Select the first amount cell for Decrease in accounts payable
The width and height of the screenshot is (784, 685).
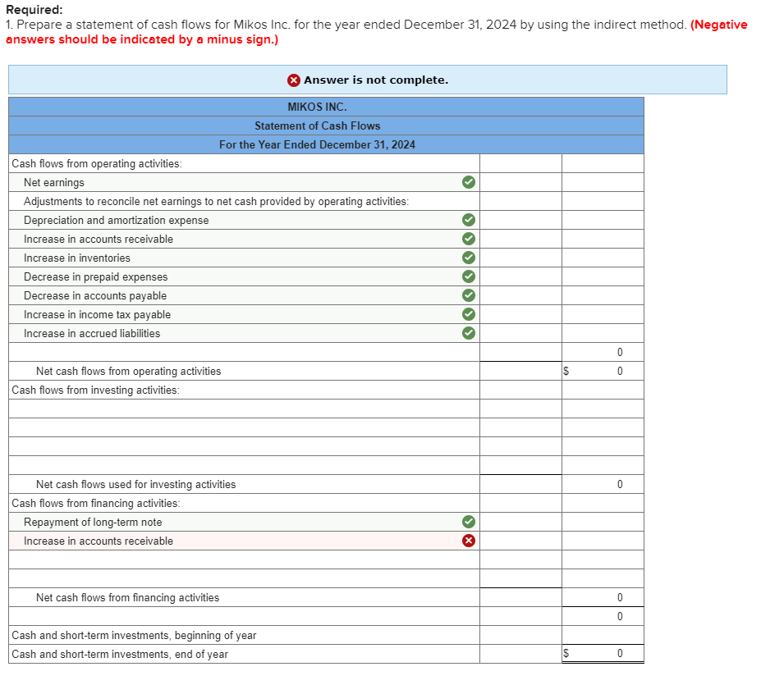[x=520, y=295]
